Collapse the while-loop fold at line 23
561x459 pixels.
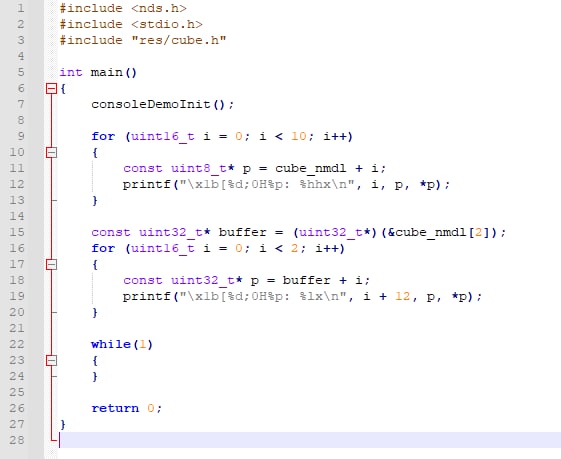click(x=52, y=360)
